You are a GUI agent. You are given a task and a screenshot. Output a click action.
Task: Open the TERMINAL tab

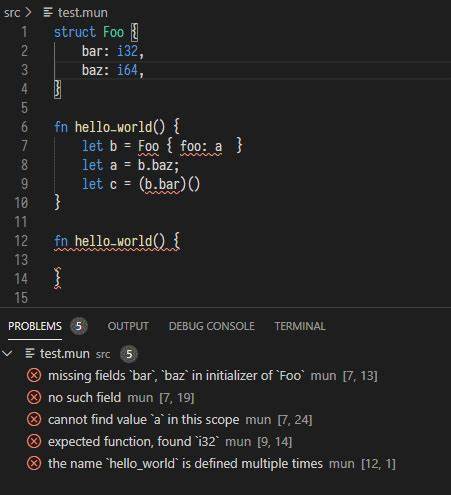pos(299,326)
